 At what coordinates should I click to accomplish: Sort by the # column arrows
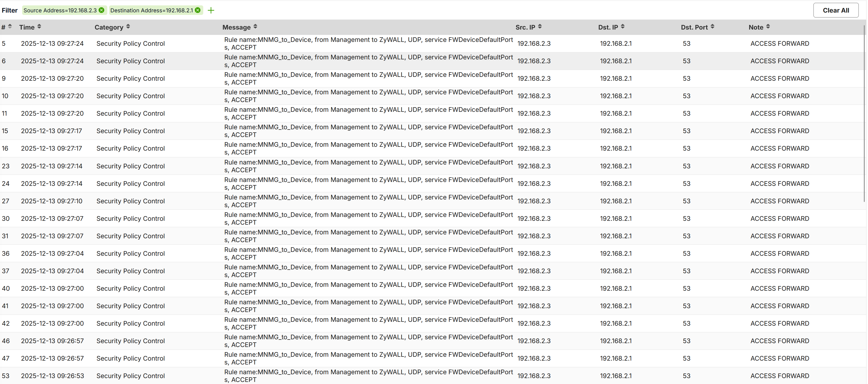(x=10, y=26)
